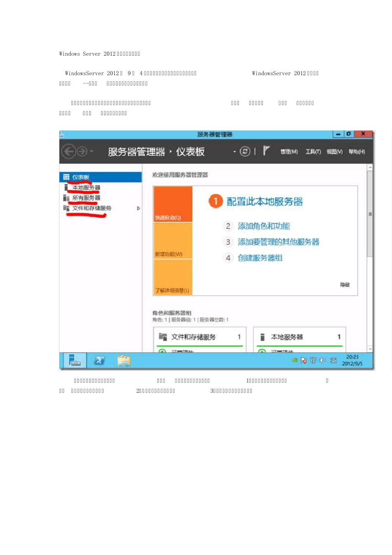Click the volume speaker tray icon
The height and width of the screenshot is (555, 392).
(323, 360)
